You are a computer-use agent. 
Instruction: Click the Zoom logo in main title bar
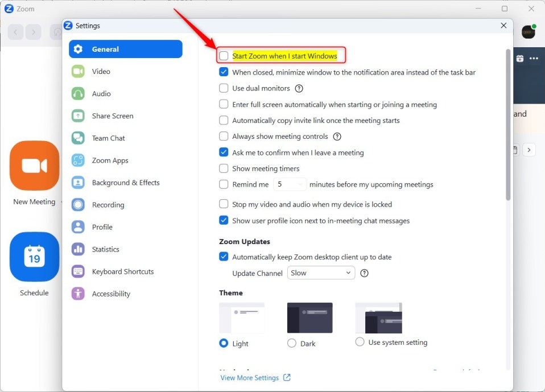pyautogui.click(x=9, y=9)
